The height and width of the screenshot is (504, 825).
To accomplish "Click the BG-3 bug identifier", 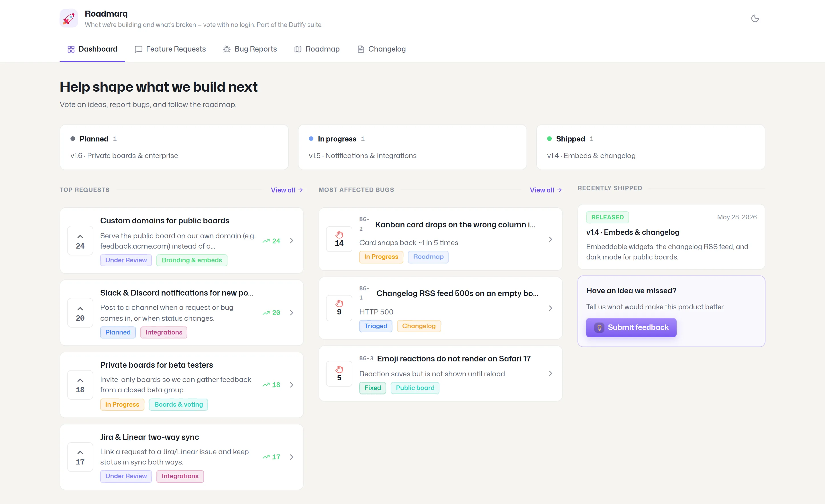I will pyautogui.click(x=366, y=359).
